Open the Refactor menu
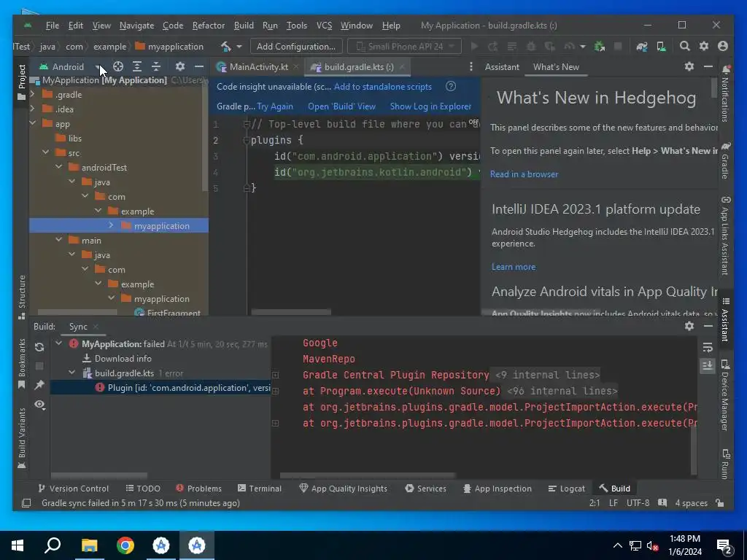 tap(208, 26)
